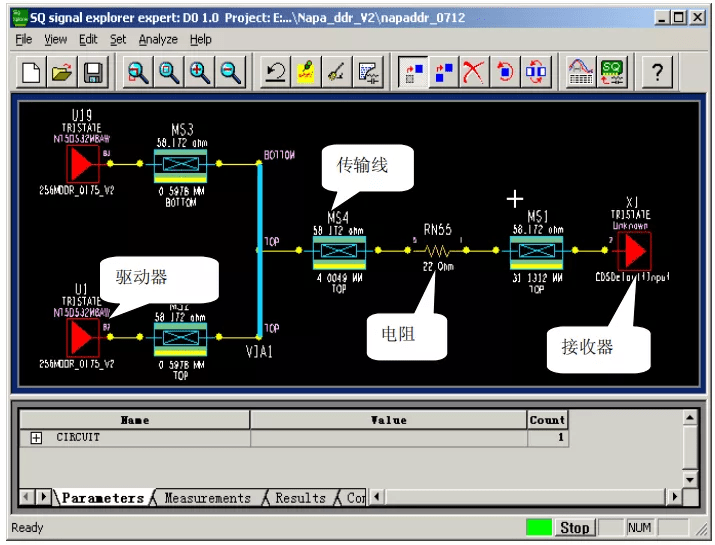
Task: Open a file using the folder icon
Action: click(x=62, y=72)
